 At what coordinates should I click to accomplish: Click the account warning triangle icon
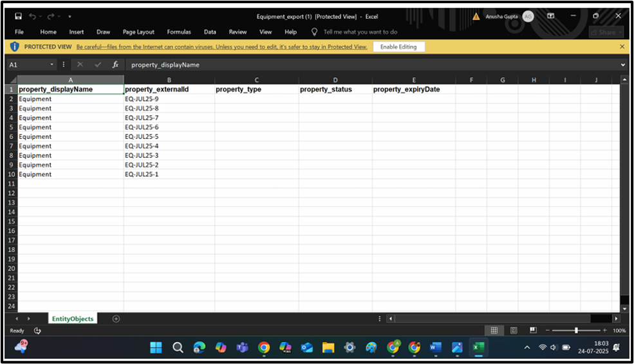[476, 17]
